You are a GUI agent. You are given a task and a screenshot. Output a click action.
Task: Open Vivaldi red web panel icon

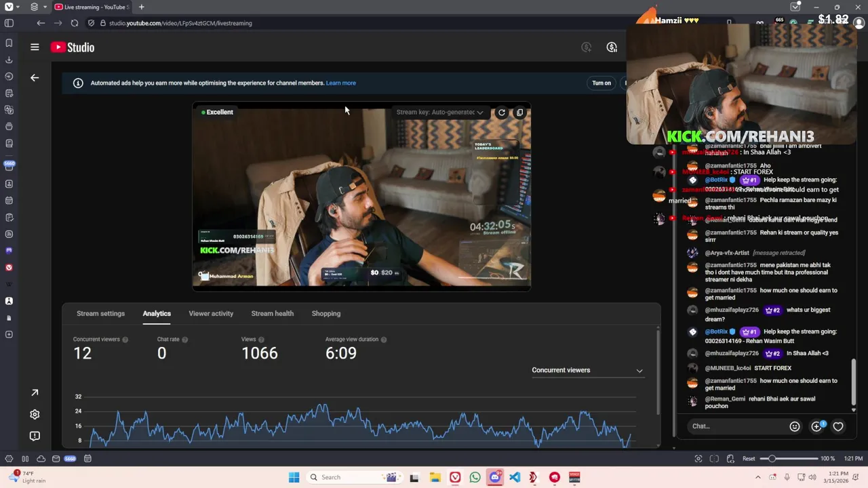coord(9,267)
